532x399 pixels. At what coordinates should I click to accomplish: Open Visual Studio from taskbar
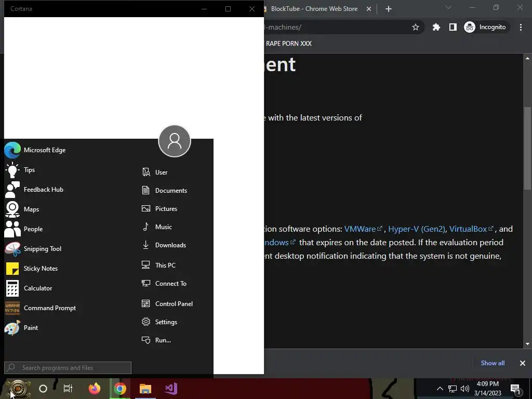pyautogui.click(x=170, y=389)
